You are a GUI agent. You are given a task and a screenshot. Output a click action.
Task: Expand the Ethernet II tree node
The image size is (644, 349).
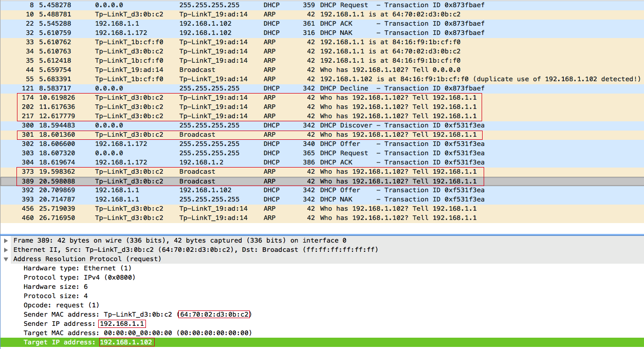pos(6,250)
